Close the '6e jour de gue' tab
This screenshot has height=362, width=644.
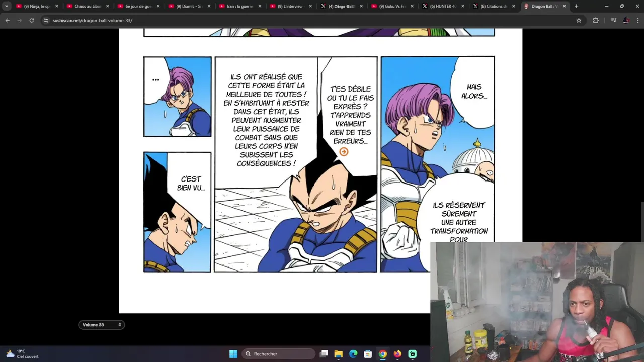coord(158,6)
